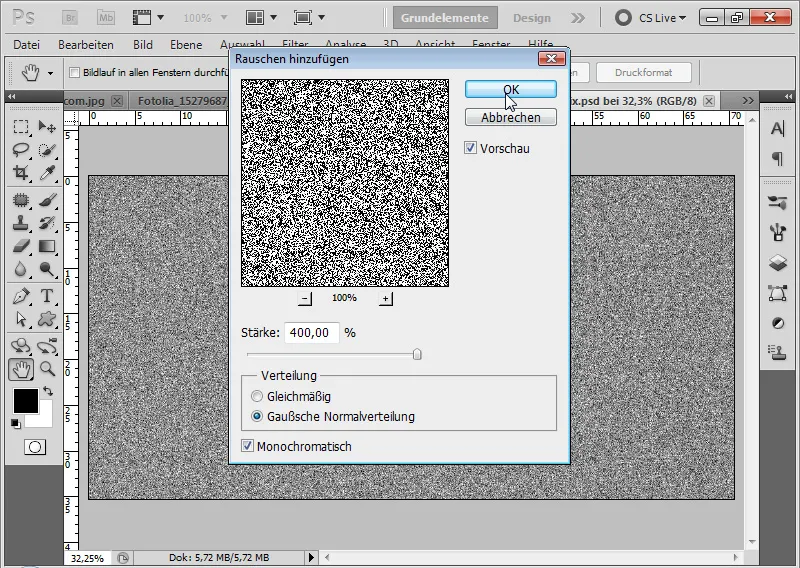Click the Stärke value input field
The image size is (800, 568).
312,333
